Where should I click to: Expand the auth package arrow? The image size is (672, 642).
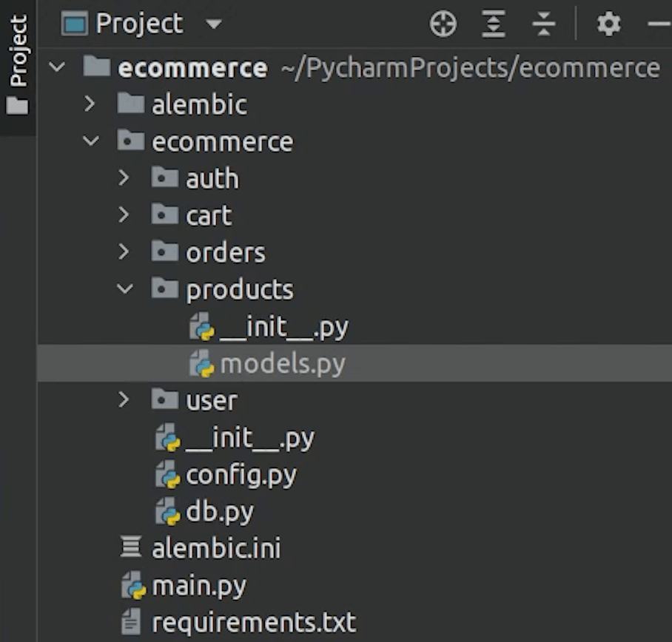pos(124,178)
